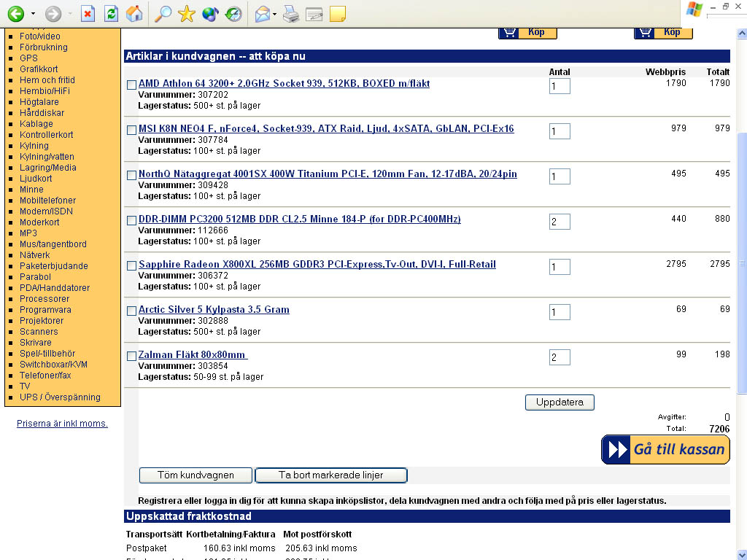Click the Antal field for Zalman Fläkt

pos(560,357)
